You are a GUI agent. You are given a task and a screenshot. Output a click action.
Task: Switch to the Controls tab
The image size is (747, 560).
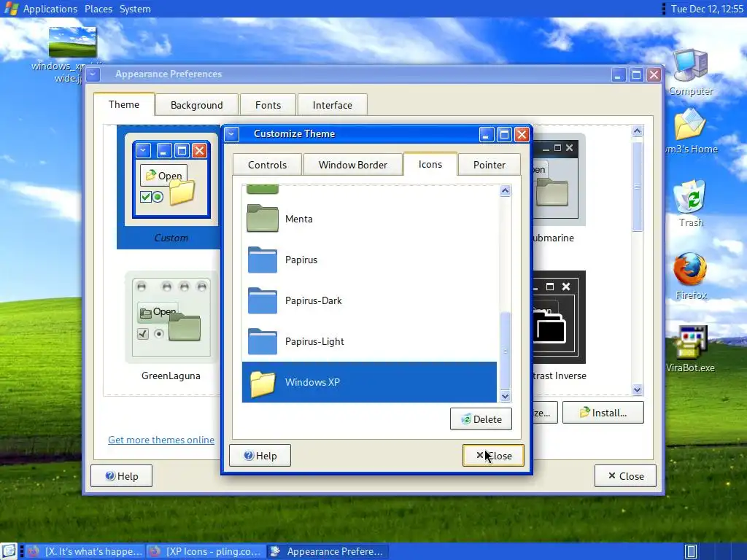tap(267, 165)
